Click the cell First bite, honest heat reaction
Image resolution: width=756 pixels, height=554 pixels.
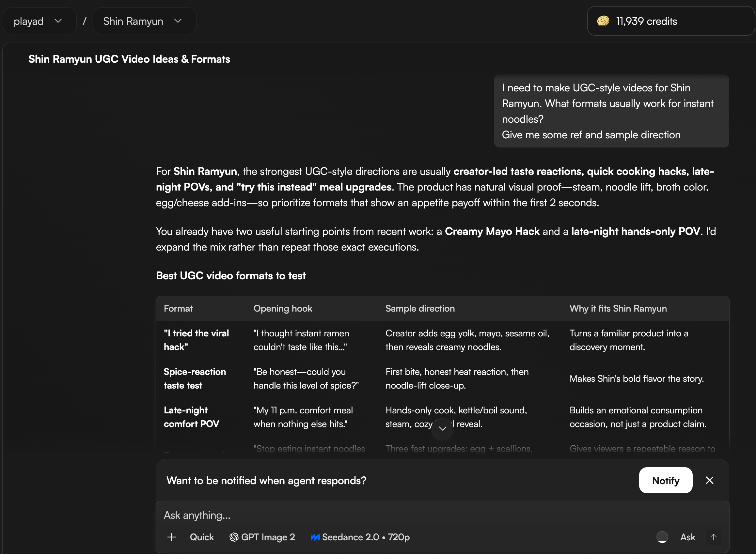click(457, 378)
